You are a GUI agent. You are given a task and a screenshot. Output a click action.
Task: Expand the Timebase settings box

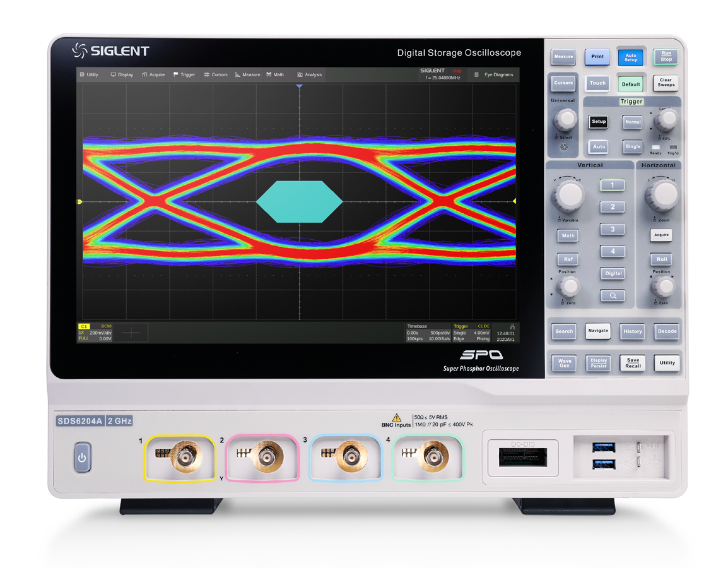428,333
